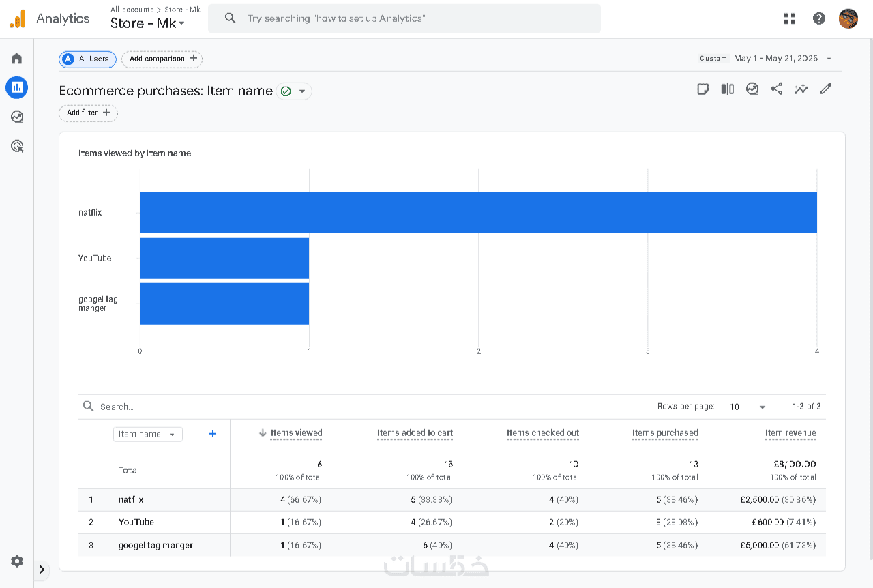The width and height of the screenshot is (873, 588).
Task: Open the Explore icon in sidebar
Action: coord(17,117)
